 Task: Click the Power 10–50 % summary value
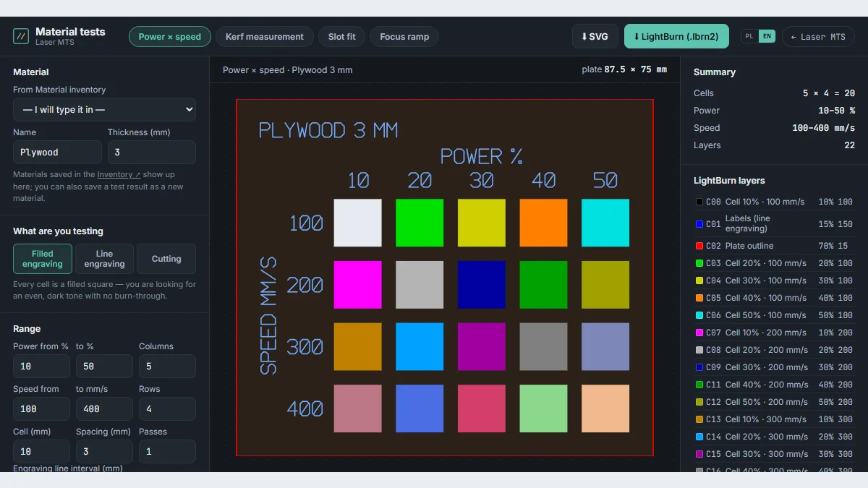[x=836, y=111]
